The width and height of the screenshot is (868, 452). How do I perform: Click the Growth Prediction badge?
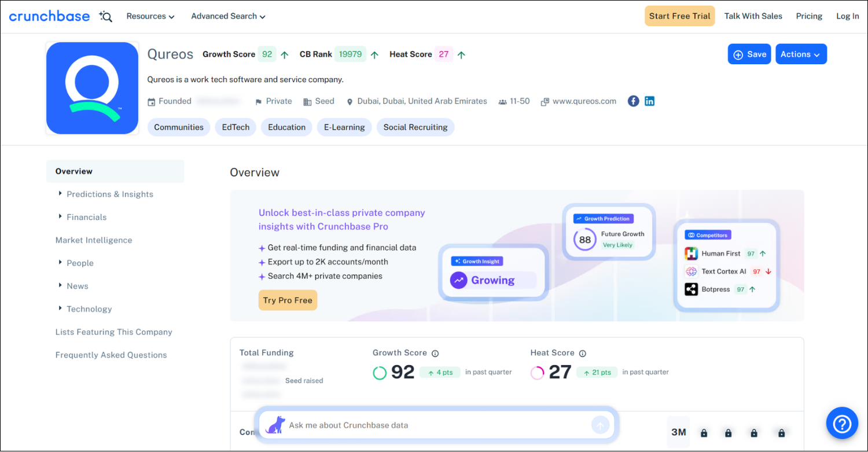point(604,219)
